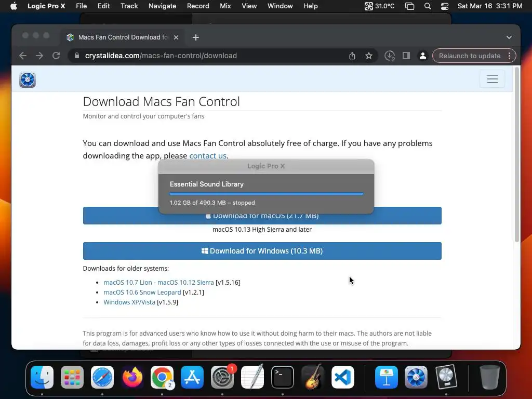This screenshot has height=399, width=532.
Task: Click the site padlock icon
Action: [77, 56]
